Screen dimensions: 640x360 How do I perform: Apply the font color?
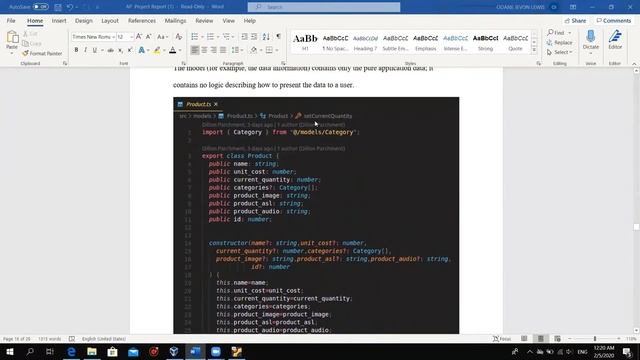click(x=173, y=50)
